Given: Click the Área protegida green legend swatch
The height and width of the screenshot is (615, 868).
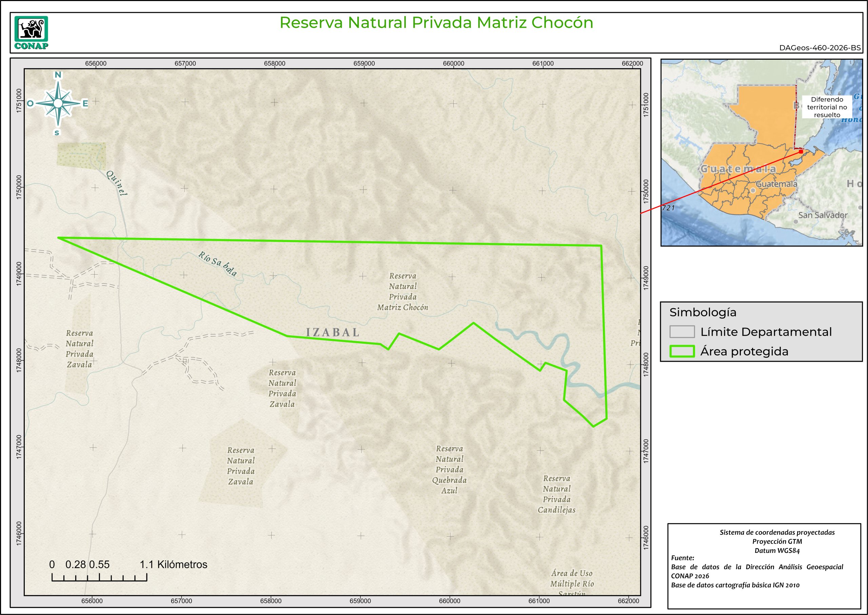Looking at the screenshot, I should click(682, 352).
